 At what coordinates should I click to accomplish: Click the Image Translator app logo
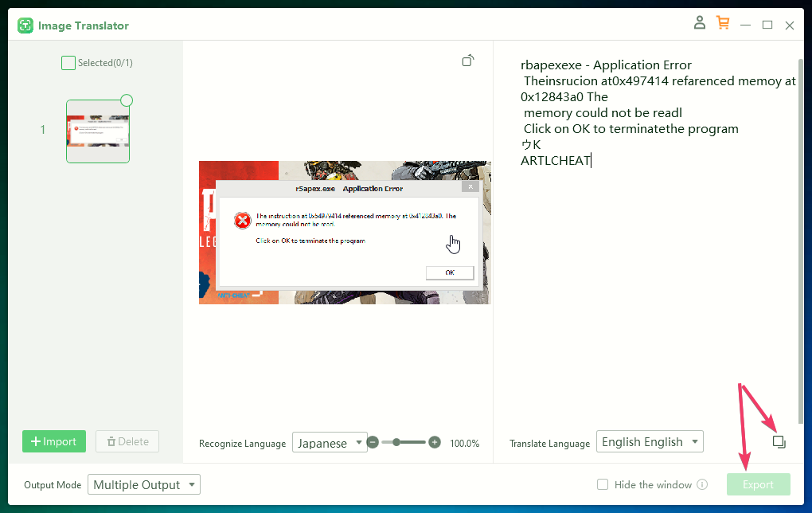pos(25,25)
